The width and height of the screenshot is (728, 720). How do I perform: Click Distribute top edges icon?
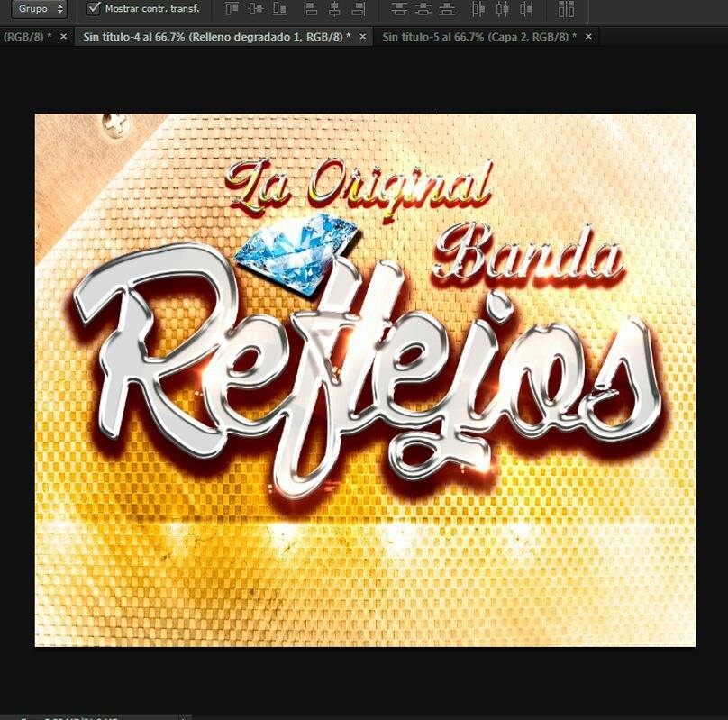tap(399, 8)
